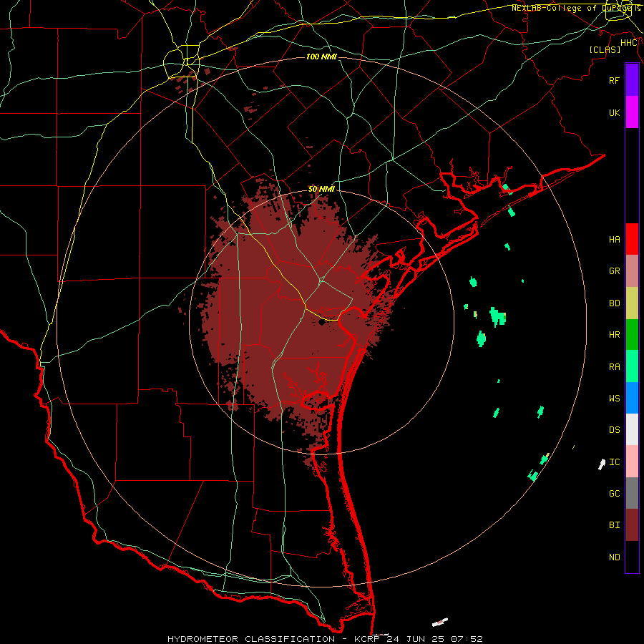Click the HR legend label
Image resolution: width=644 pixels, height=644 pixels.
coord(614,335)
